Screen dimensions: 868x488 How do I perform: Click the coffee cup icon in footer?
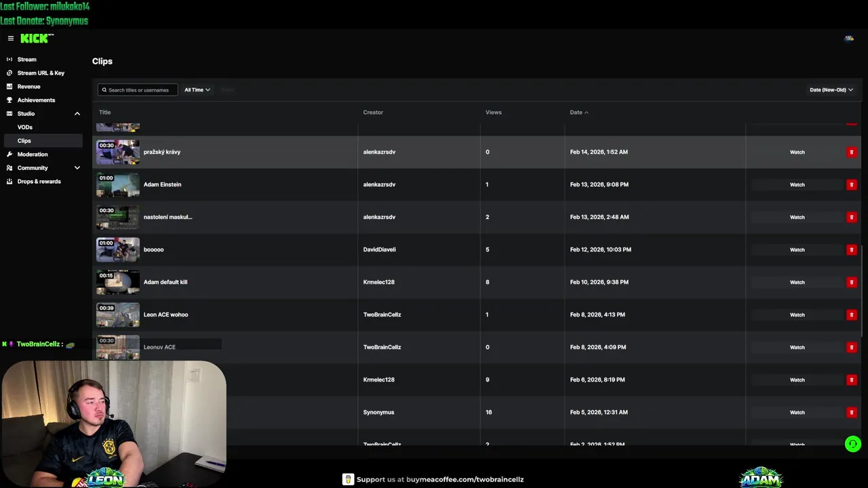click(348, 479)
